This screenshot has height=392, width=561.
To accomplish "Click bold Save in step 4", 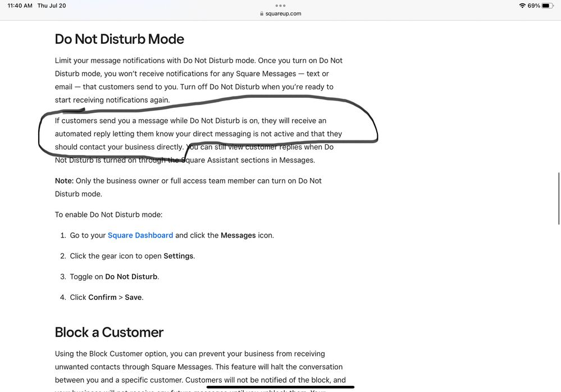I will [x=133, y=297].
